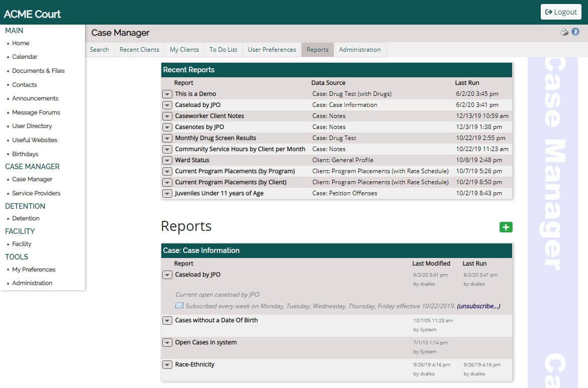
Task: Open the This is a Demo report
Action: [195, 94]
